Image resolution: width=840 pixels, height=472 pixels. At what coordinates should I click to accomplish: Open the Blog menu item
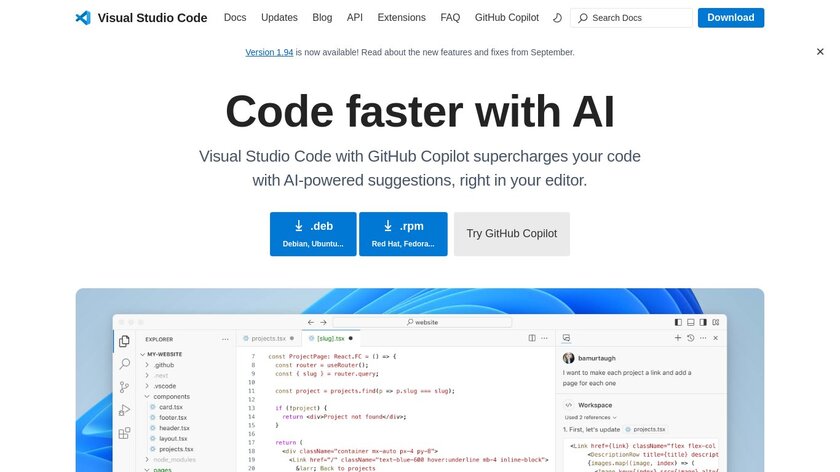click(x=322, y=18)
